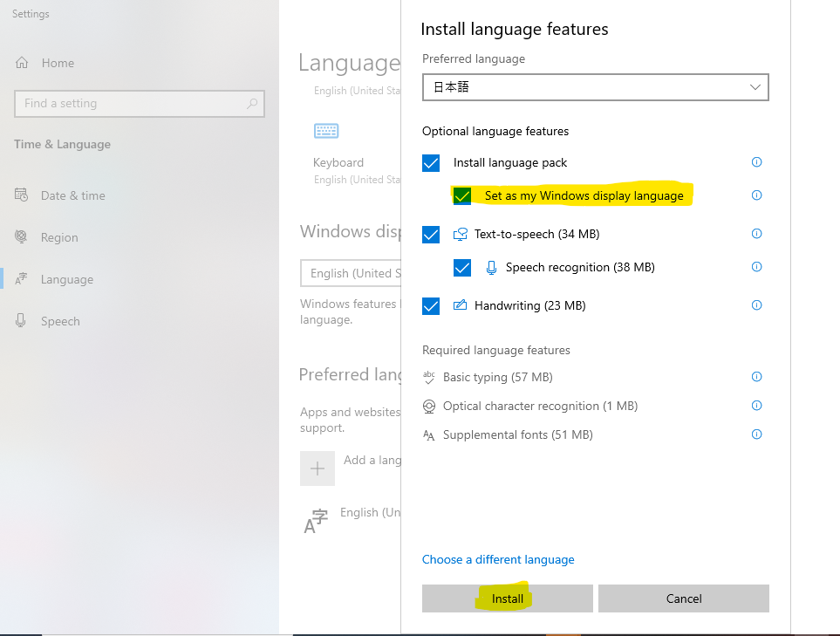The image size is (840, 636).
Task: Click Install language features title
Action: [515, 29]
